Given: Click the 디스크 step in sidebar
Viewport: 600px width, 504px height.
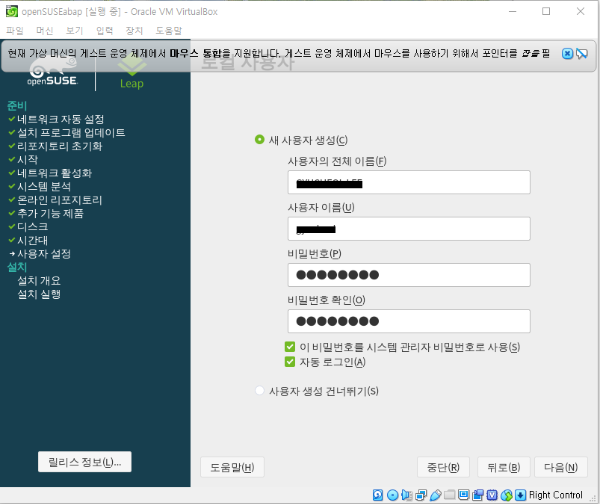Looking at the screenshot, I should click(x=33, y=227).
